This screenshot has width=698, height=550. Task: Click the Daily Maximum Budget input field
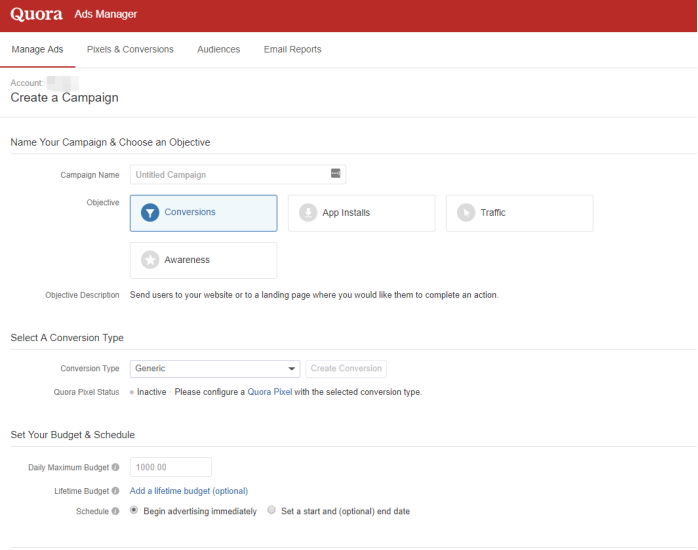(x=170, y=467)
